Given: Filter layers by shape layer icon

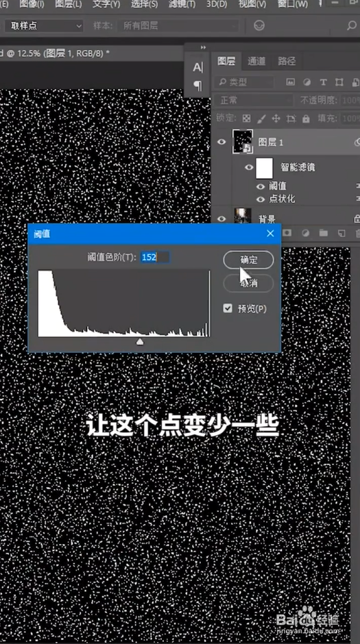Looking at the screenshot, I should coord(339,82).
